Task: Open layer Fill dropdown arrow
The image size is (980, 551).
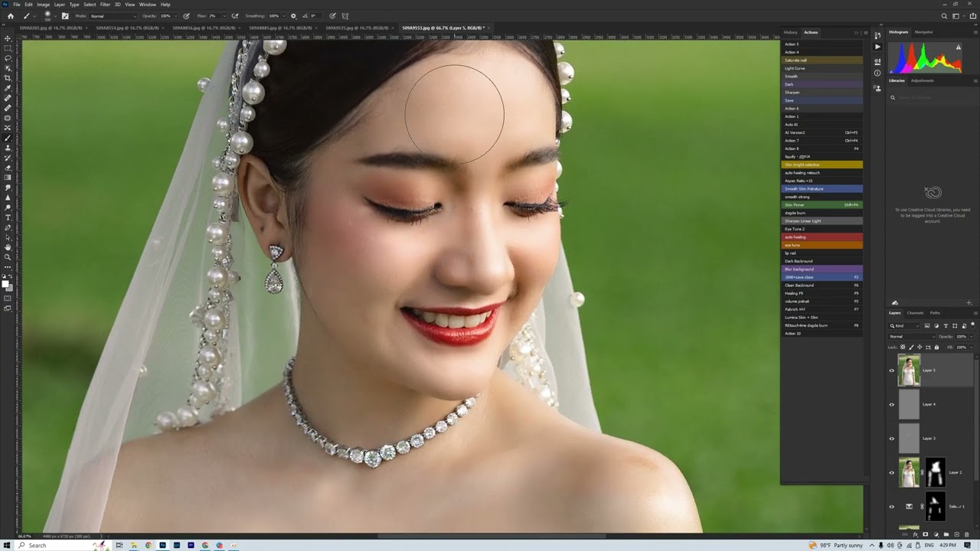Action: tap(972, 347)
